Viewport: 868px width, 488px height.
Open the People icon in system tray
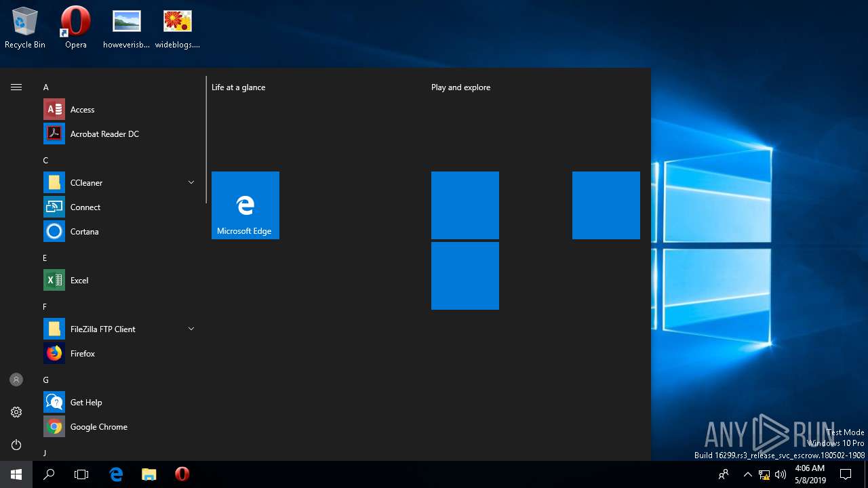click(724, 474)
